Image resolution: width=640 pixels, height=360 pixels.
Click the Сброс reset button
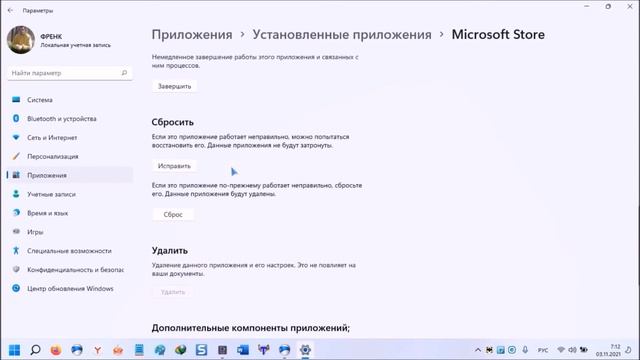click(173, 214)
